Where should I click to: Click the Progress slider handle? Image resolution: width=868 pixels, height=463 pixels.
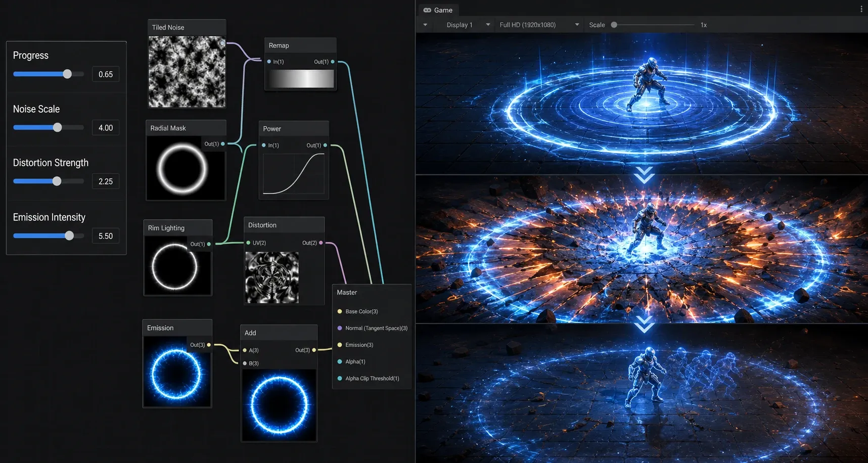click(x=67, y=74)
